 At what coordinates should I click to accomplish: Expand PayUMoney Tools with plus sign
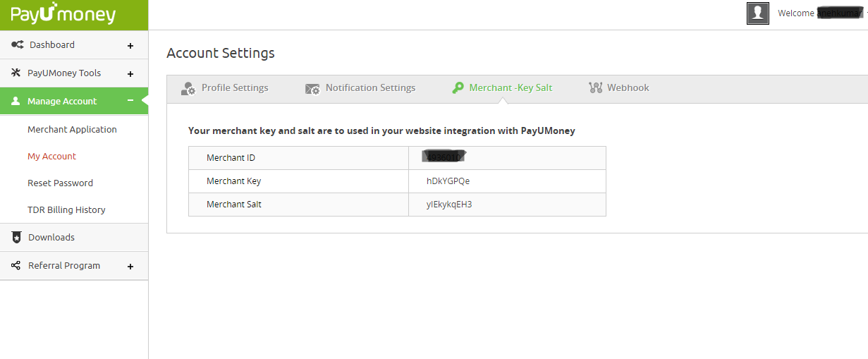pos(130,74)
